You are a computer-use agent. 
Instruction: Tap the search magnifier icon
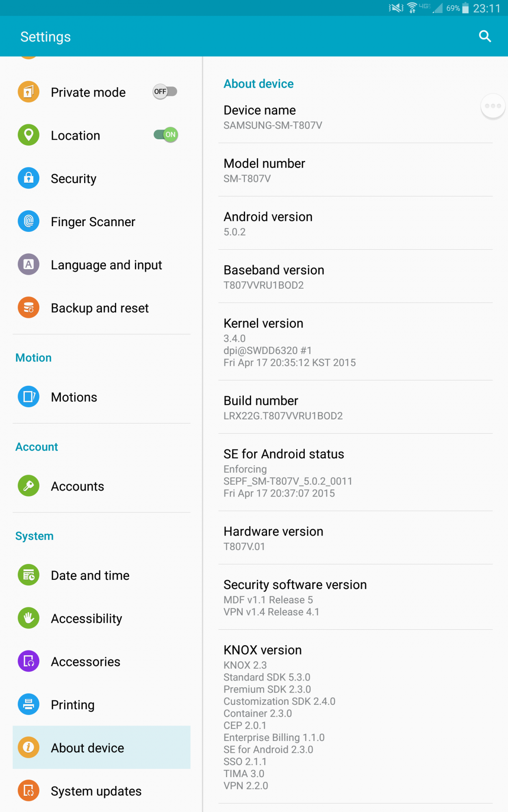[485, 37]
